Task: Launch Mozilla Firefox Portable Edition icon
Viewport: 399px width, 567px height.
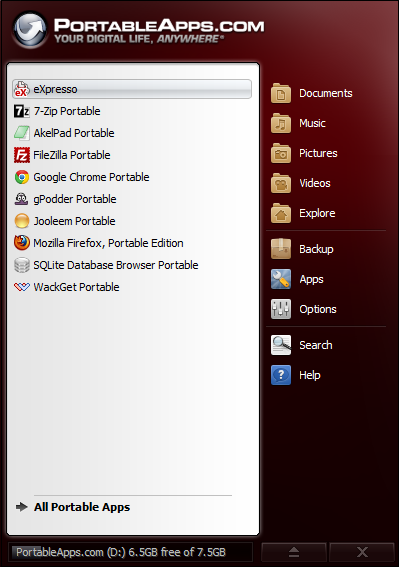Action: coord(21,243)
